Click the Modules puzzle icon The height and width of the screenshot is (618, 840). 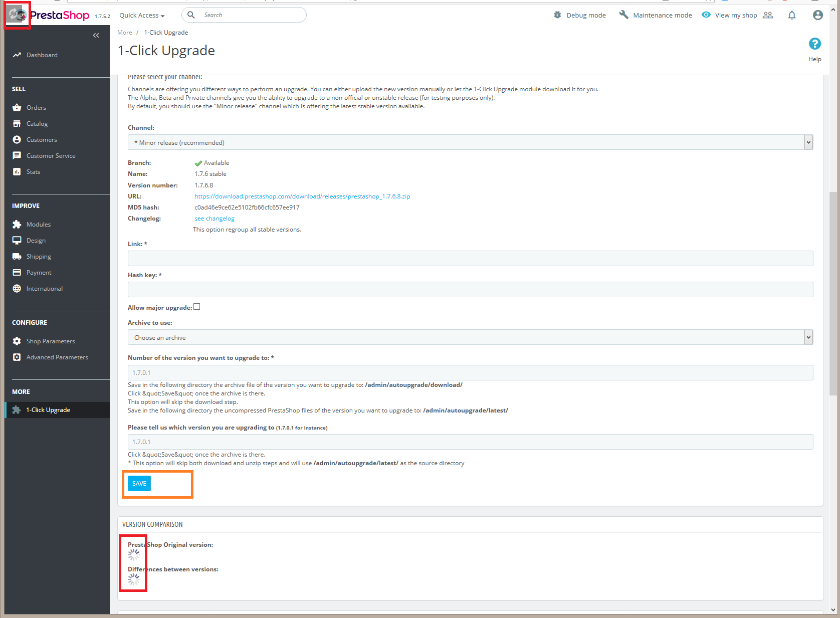pyautogui.click(x=17, y=225)
